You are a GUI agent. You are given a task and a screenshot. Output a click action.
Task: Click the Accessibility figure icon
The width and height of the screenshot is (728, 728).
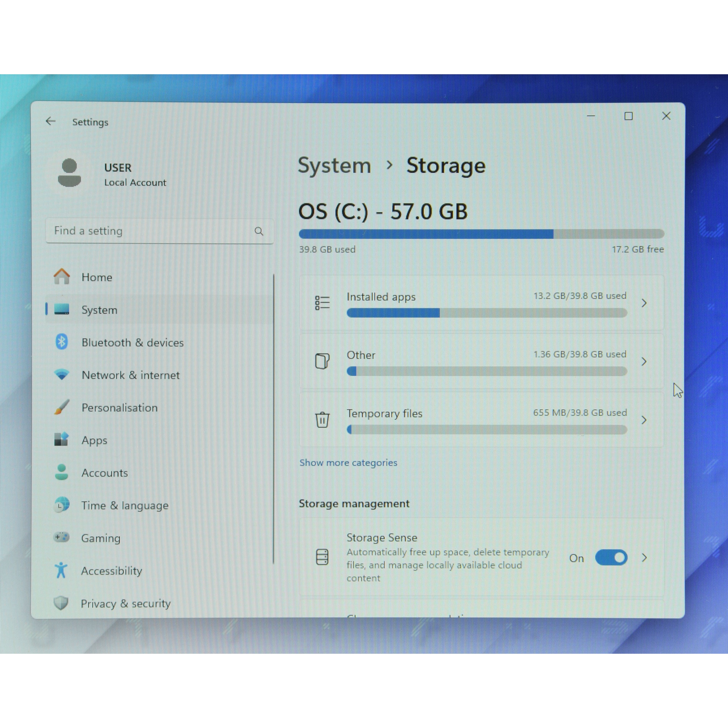(x=61, y=570)
